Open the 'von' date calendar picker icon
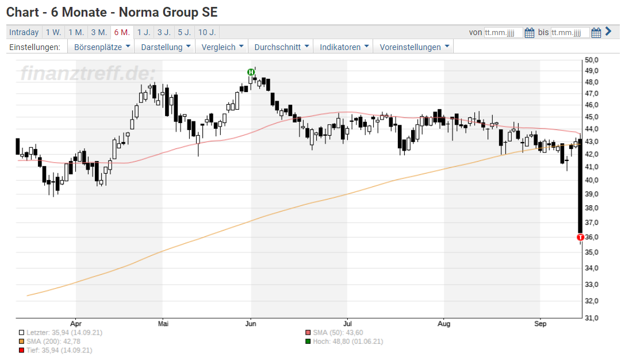The width and height of the screenshot is (625, 364). pos(529,33)
